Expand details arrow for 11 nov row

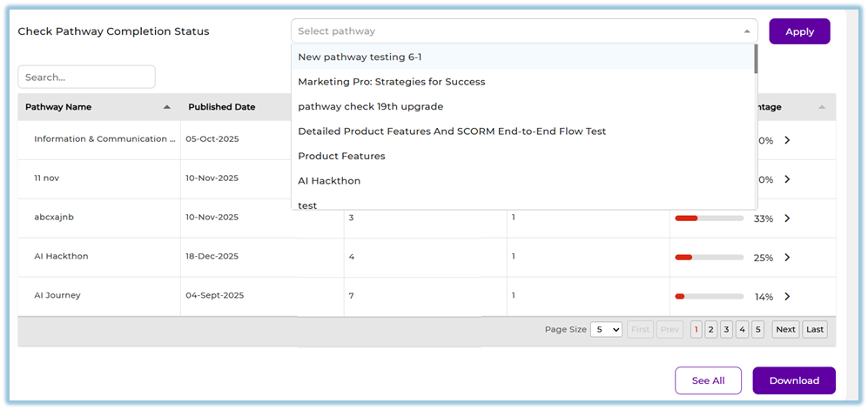pos(787,179)
